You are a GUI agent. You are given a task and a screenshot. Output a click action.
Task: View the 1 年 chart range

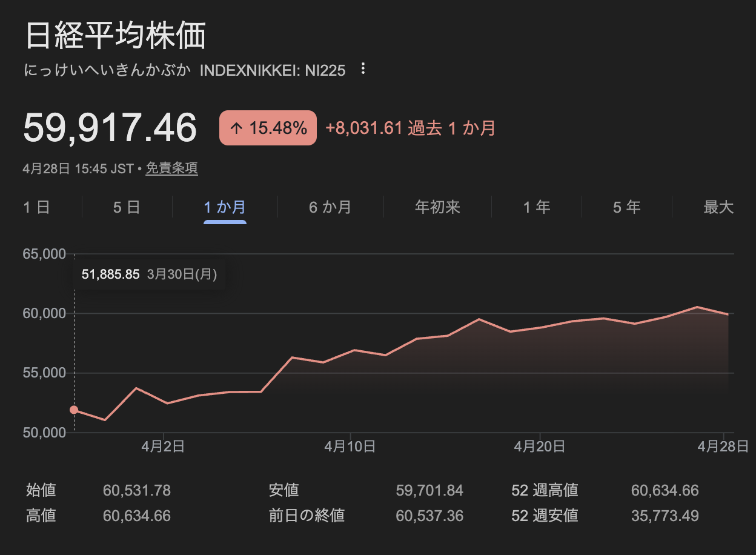coord(537,207)
